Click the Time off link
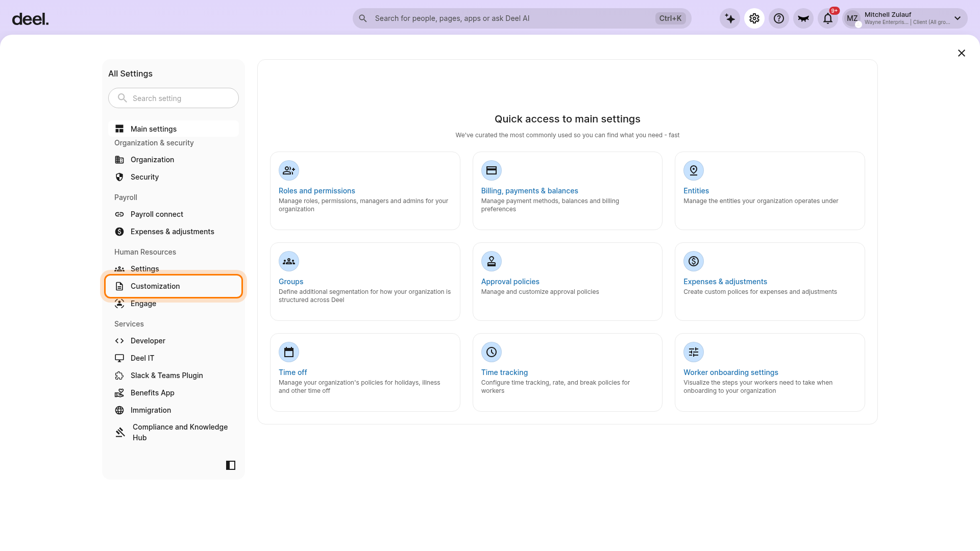Screen dimensions: 980x551 [293, 372]
